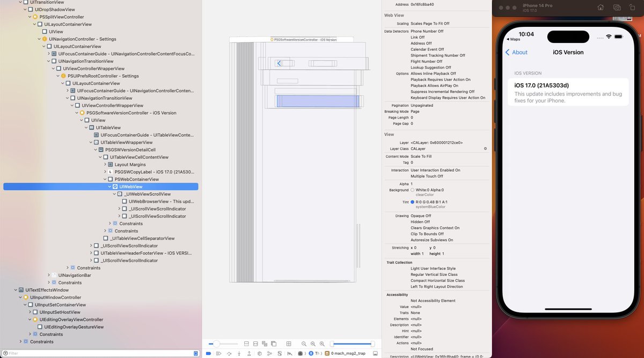Screen dimensions: 644x358
Task: Click the Maps back-to-app indicator
Action: click(x=513, y=39)
